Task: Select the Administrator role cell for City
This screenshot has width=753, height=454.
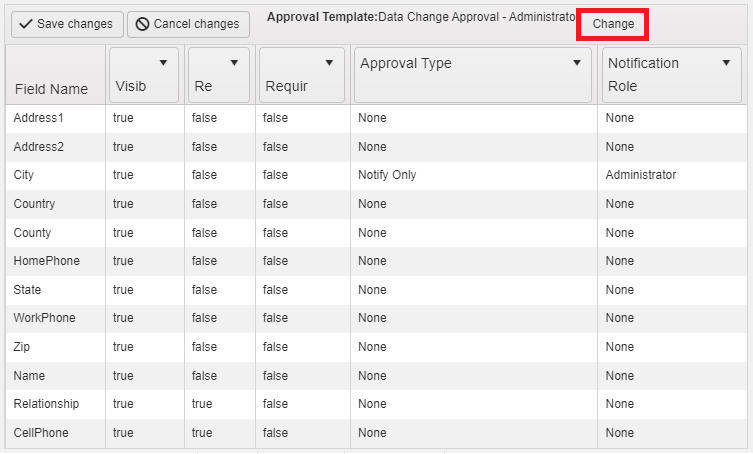Action: (x=641, y=175)
